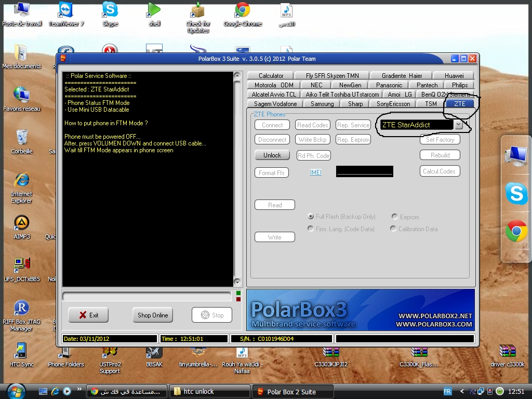
Task: Open BBSAK desktop shortcut
Action: coord(154,357)
